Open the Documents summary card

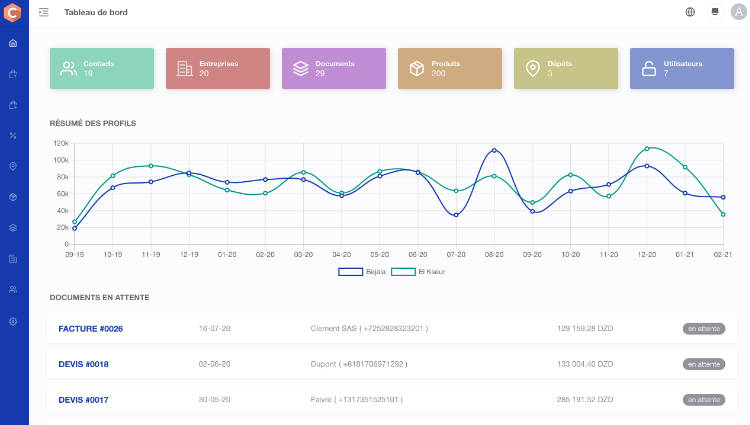point(334,69)
